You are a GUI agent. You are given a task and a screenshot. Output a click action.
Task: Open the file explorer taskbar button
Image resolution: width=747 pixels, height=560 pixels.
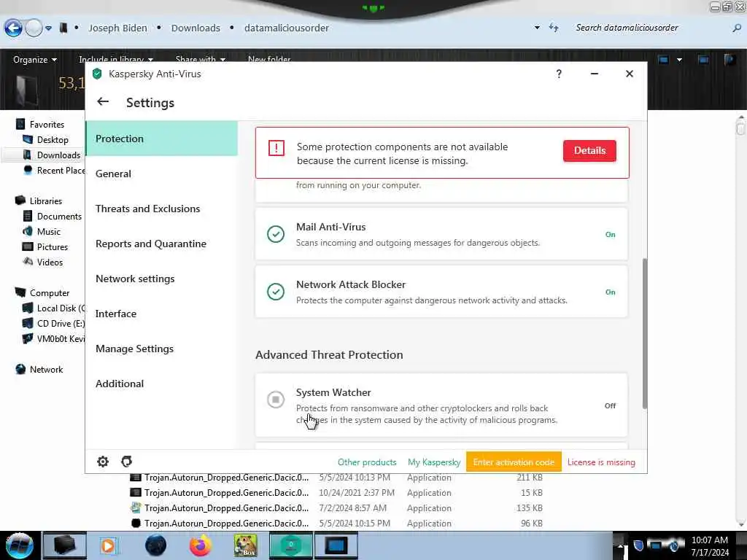pos(65,545)
